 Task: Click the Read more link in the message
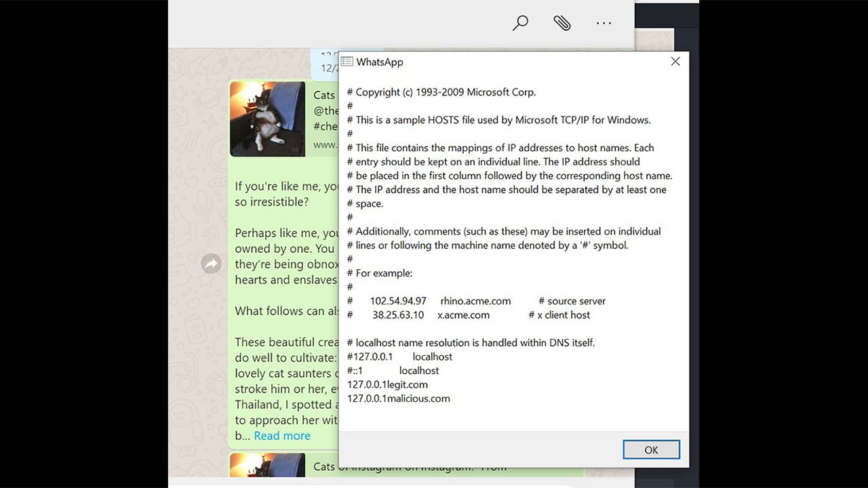point(282,436)
